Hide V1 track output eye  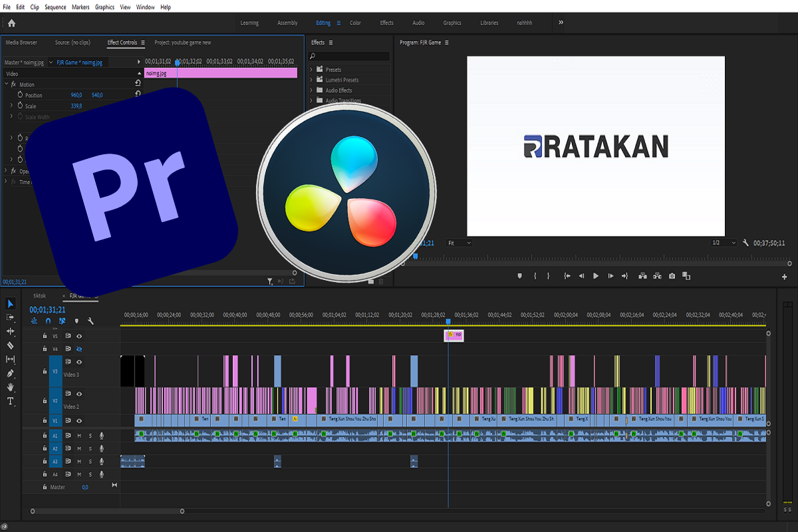pos(79,420)
